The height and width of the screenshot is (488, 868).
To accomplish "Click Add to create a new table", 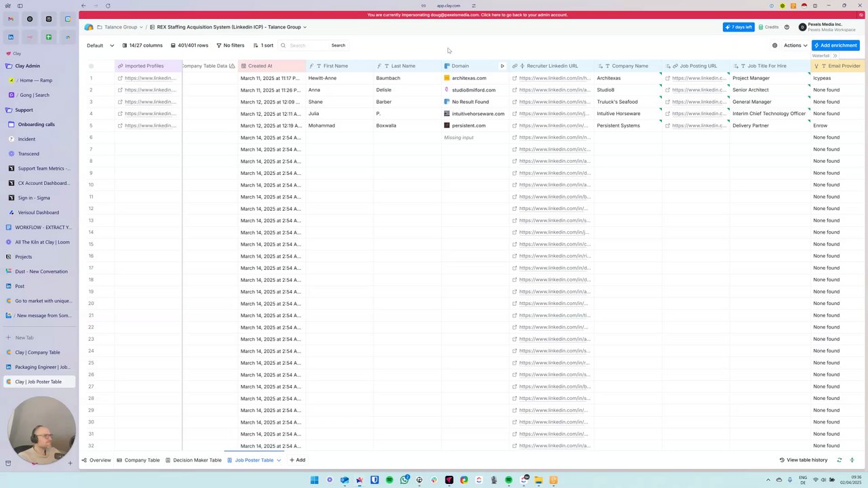I will coord(297,460).
